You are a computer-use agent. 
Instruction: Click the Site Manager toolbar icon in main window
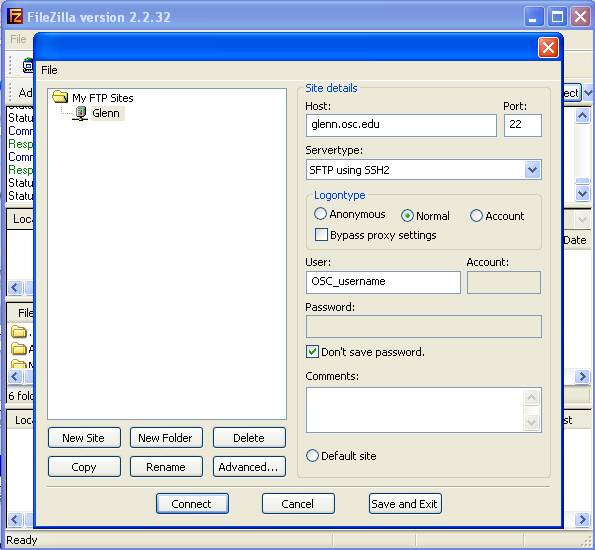click(28, 65)
